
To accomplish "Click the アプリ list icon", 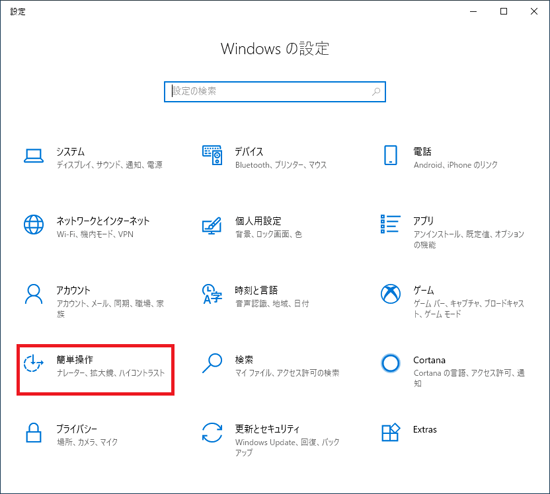I will pos(390,224).
